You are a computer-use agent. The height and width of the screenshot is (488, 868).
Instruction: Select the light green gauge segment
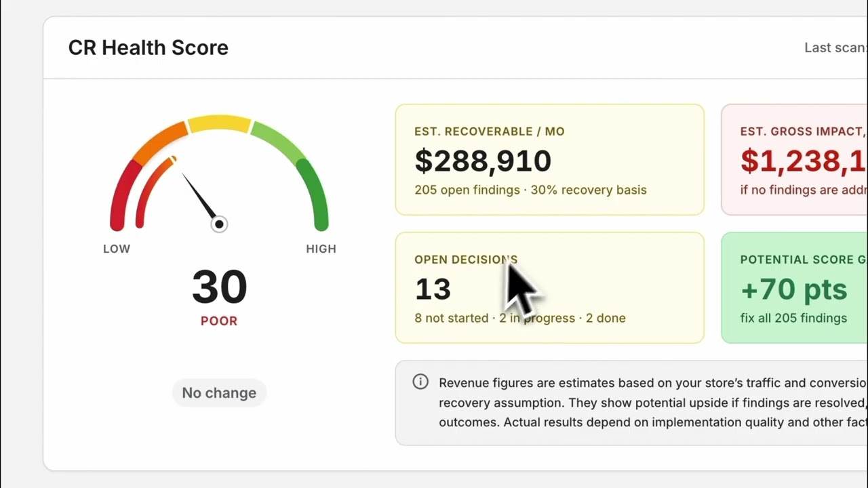(x=278, y=142)
